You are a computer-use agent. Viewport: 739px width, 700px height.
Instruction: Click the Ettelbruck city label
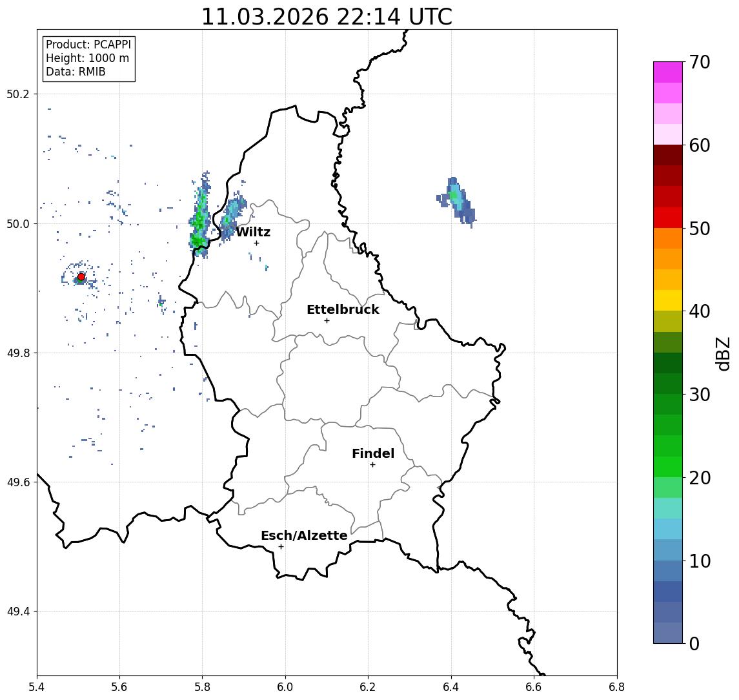[343, 309]
